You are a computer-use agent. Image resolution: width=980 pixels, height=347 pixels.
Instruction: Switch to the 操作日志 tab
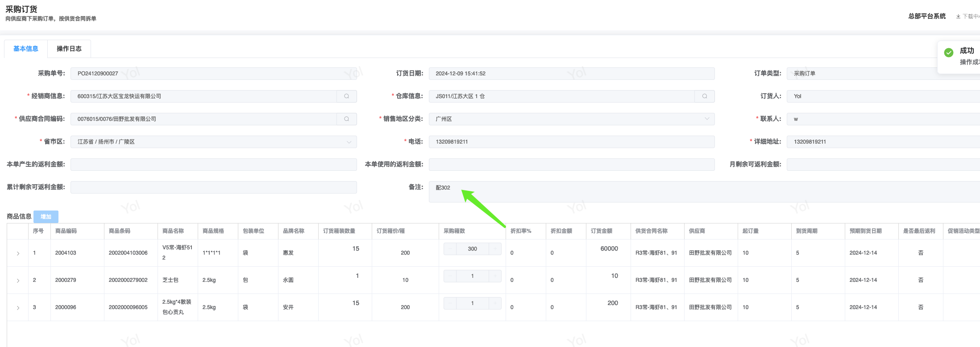(x=69, y=49)
